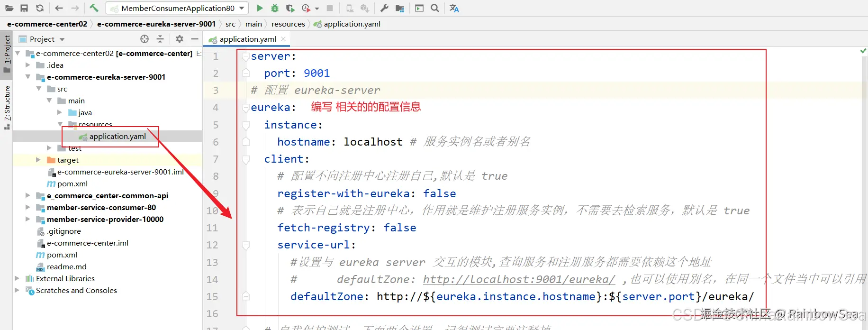Toggle the Structure side tool window
Screen dimensions: 868x330
(6, 107)
